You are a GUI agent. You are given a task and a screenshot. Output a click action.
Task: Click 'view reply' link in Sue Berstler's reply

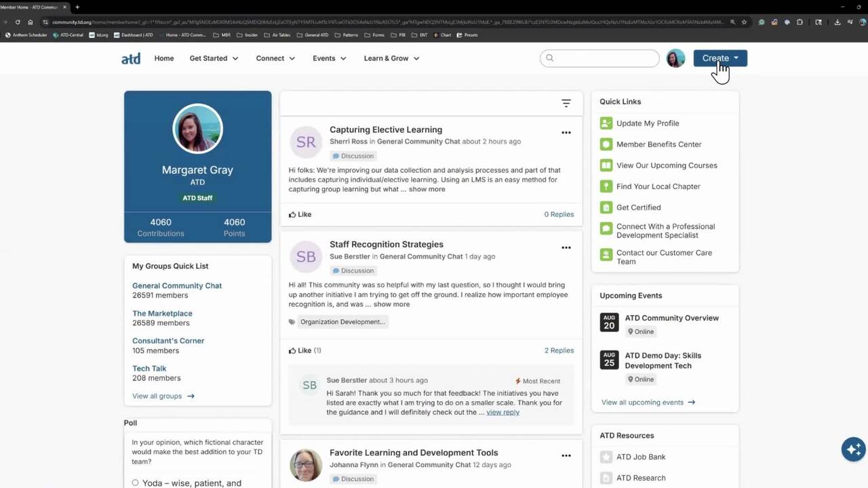pyautogui.click(x=502, y=412)
